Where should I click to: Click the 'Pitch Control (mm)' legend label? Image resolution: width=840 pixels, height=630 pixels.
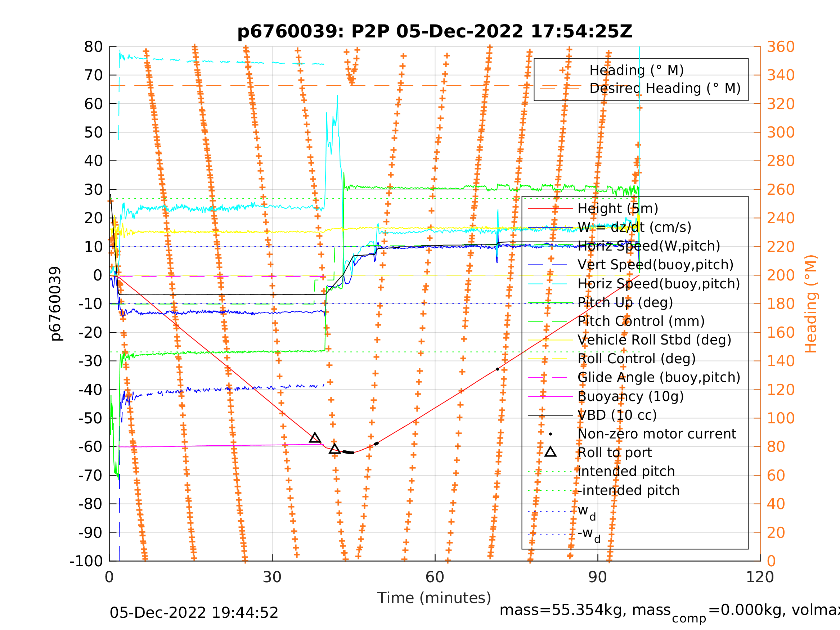pos(641,321)
